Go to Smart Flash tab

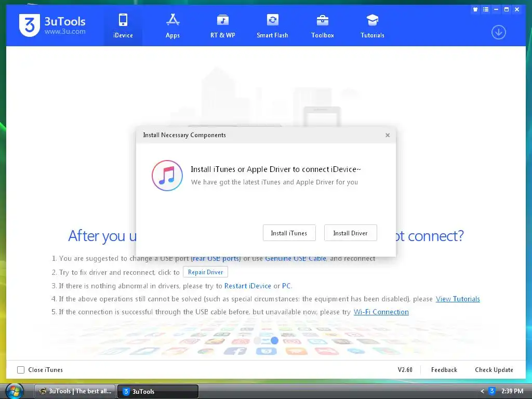click(272, 26)
